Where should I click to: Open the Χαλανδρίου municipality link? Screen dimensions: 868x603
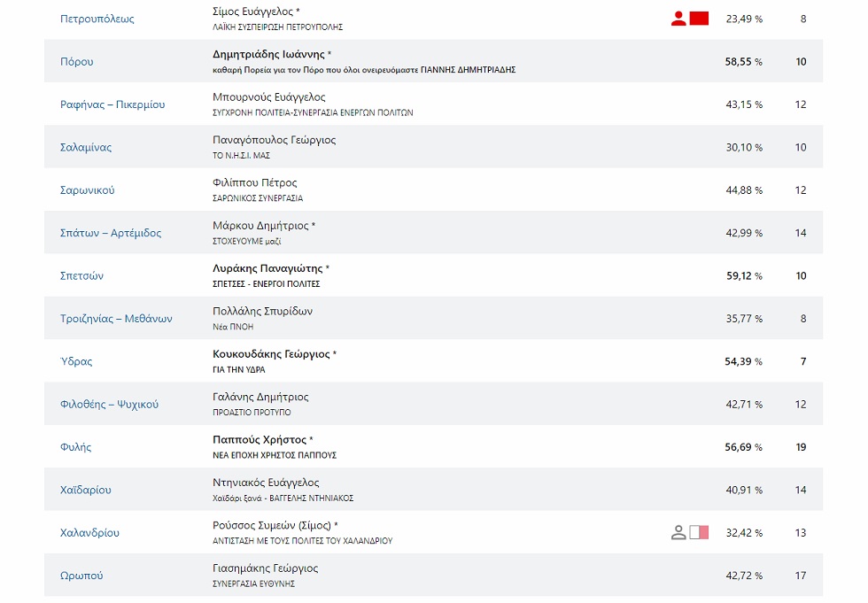89,533
